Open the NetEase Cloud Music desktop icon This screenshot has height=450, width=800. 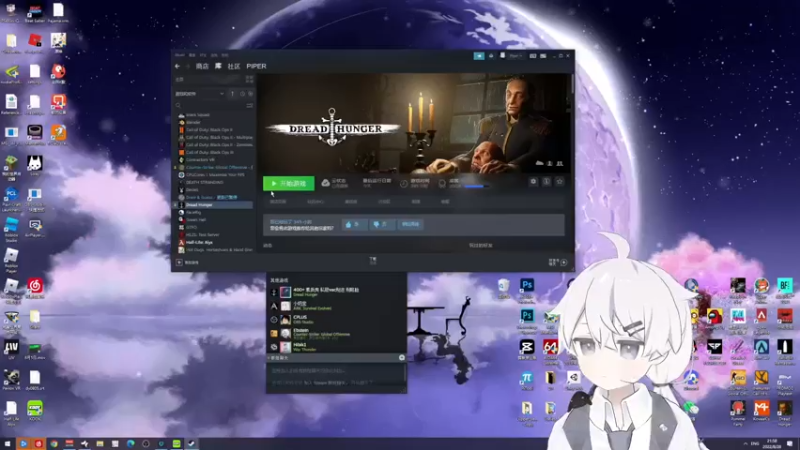[x=35, y=289]
